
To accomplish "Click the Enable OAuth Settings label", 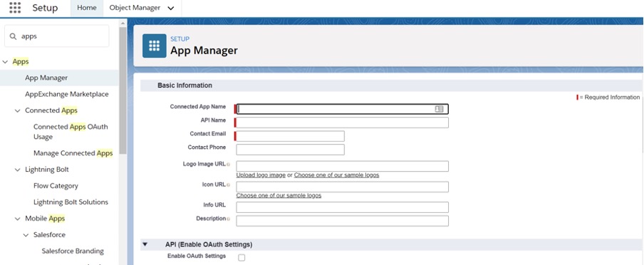I will pos(197,256).
